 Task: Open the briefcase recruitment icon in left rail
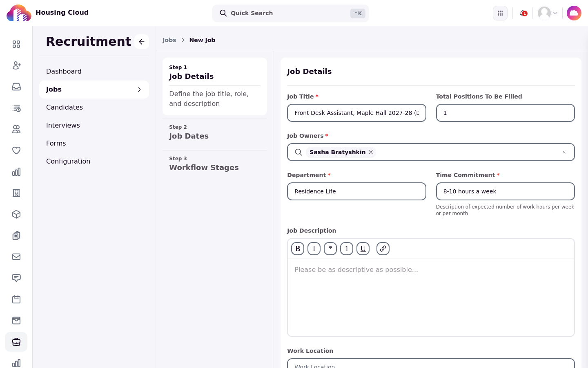pyautogui.click(x=16, y=342)
